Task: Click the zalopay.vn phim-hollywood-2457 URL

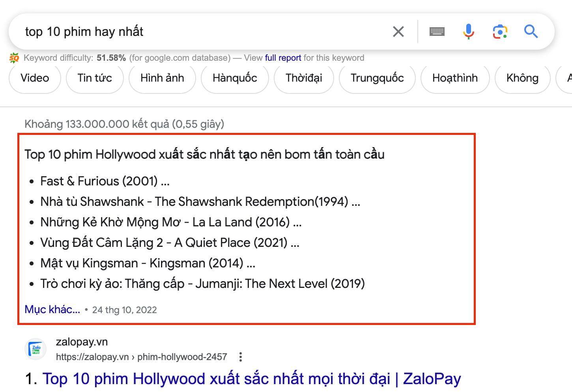Action: [142, 357]
